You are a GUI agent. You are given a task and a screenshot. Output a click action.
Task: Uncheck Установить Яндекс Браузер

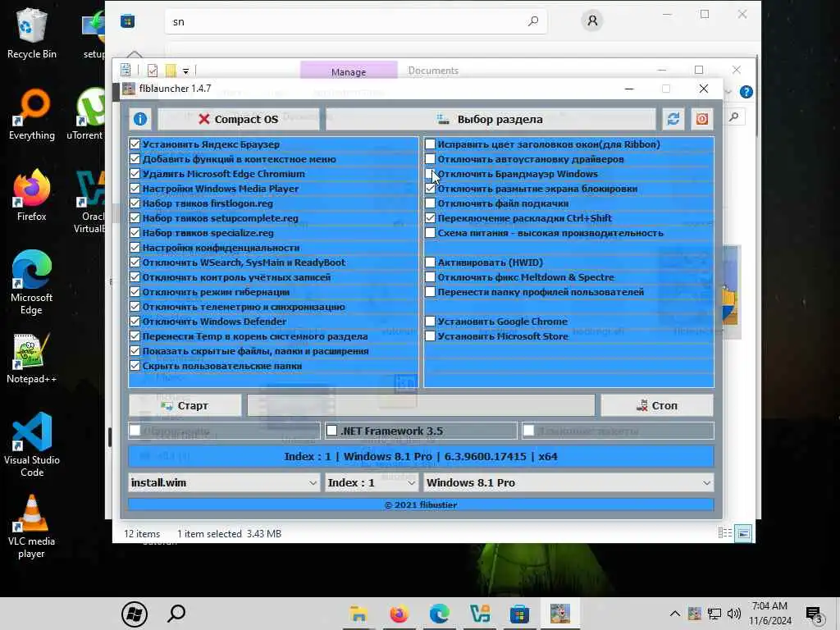click(135, 144)
